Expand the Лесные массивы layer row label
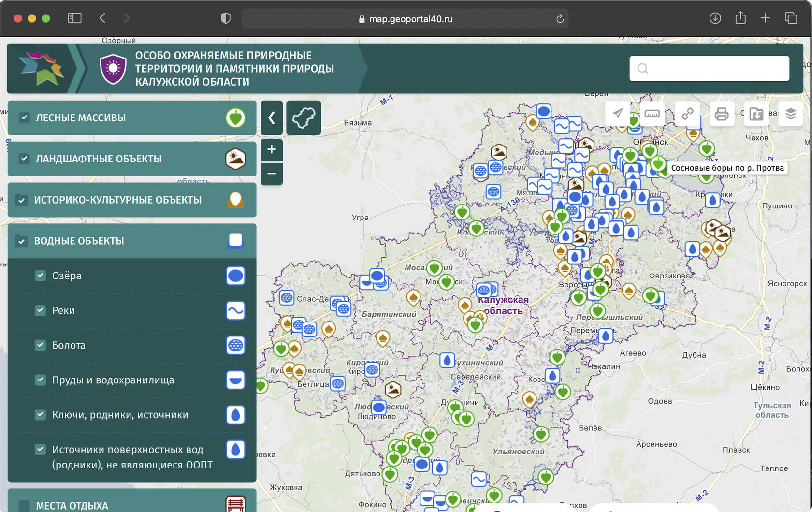812x512 pixels. coord(81,118)
